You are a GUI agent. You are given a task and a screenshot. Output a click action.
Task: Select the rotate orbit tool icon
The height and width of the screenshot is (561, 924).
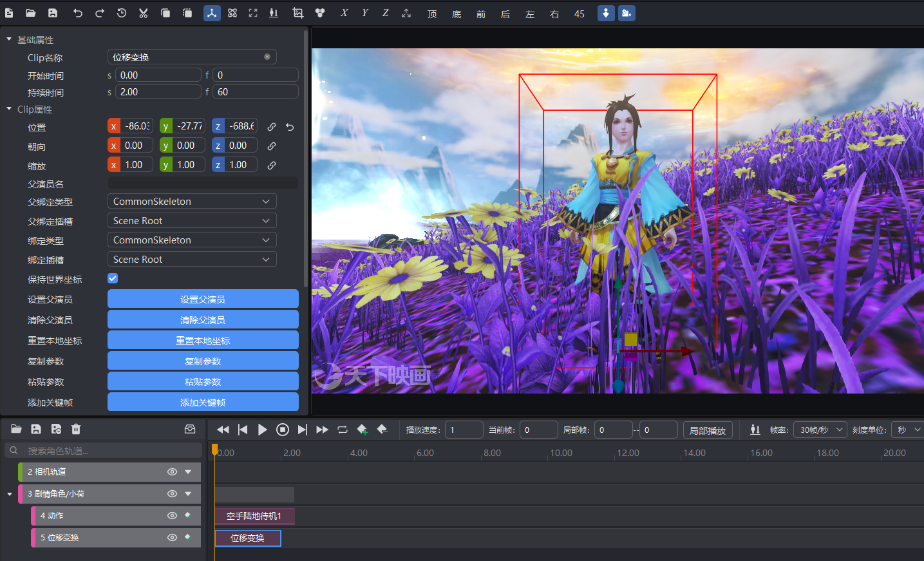tap(232, 13)
